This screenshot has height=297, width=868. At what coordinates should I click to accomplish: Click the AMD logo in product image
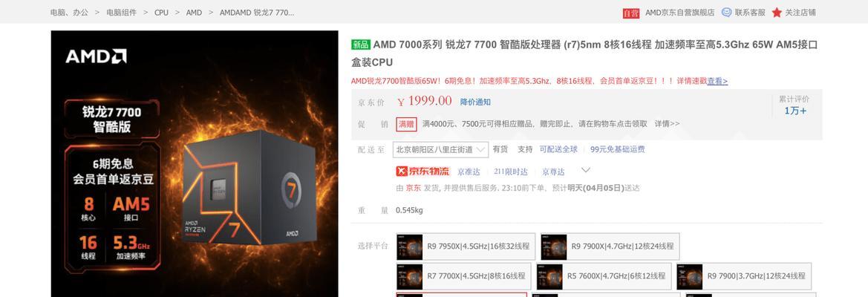(x=97, y=56)
